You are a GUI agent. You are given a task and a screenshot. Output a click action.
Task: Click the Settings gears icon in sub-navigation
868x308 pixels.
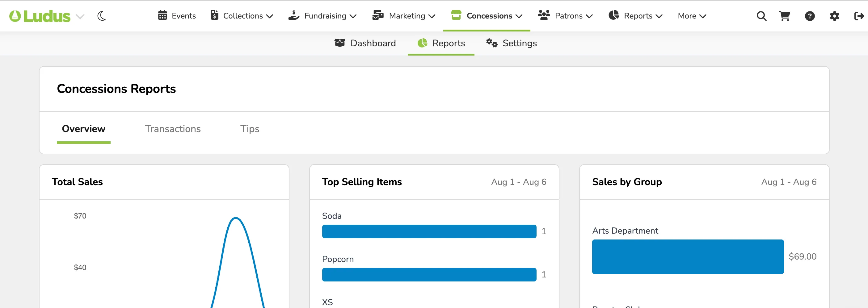coord(492,43)
